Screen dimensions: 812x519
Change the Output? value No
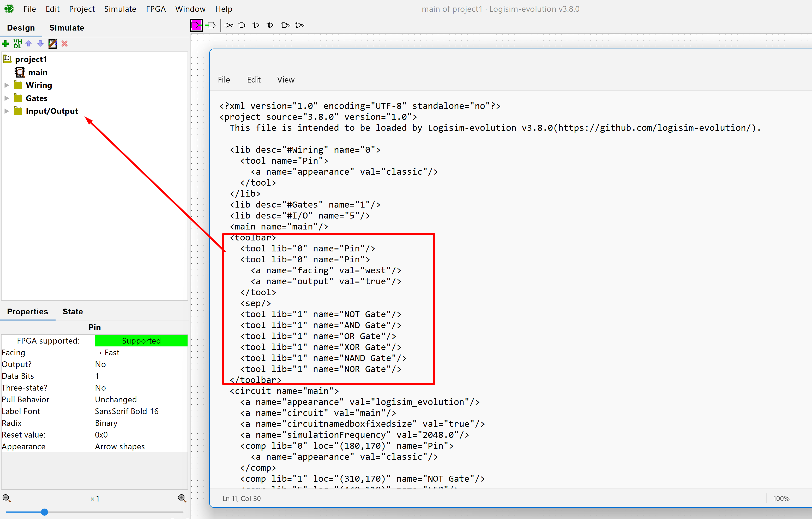click(x=141, y=364)
